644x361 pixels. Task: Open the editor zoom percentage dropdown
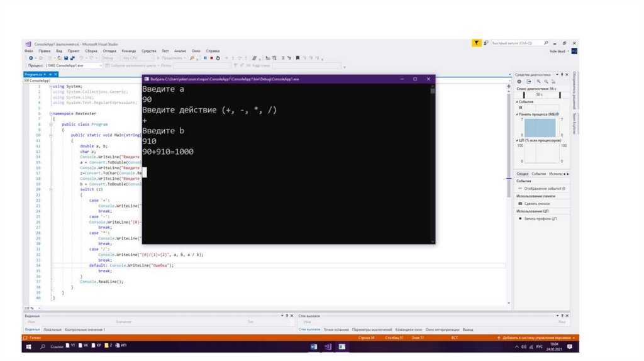coord(33,308)
